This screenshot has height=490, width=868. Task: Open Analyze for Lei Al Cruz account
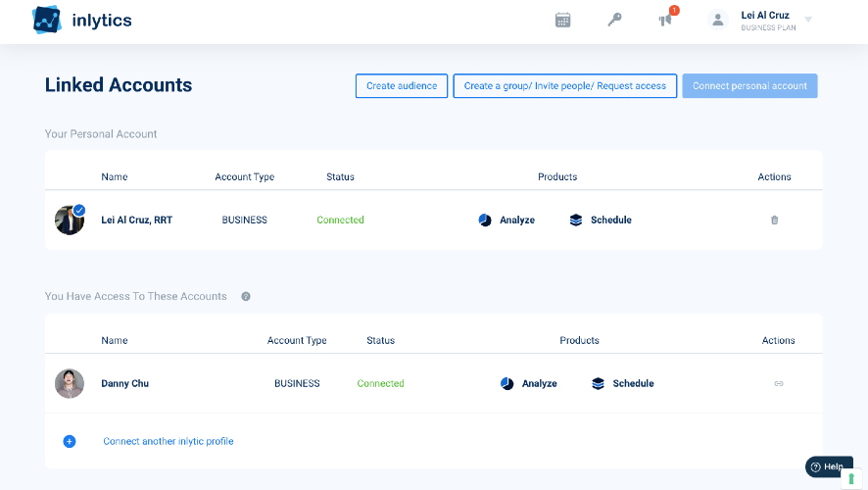(506, 220)
